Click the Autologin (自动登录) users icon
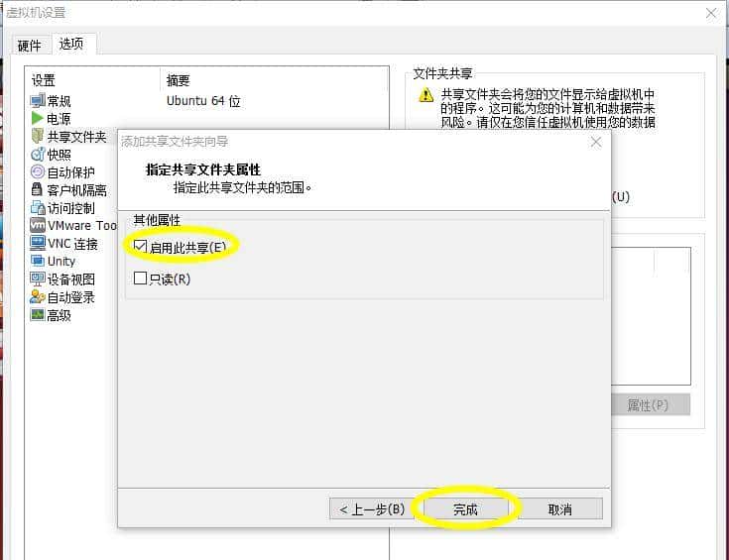729x560 pixels. click(38, 297)
